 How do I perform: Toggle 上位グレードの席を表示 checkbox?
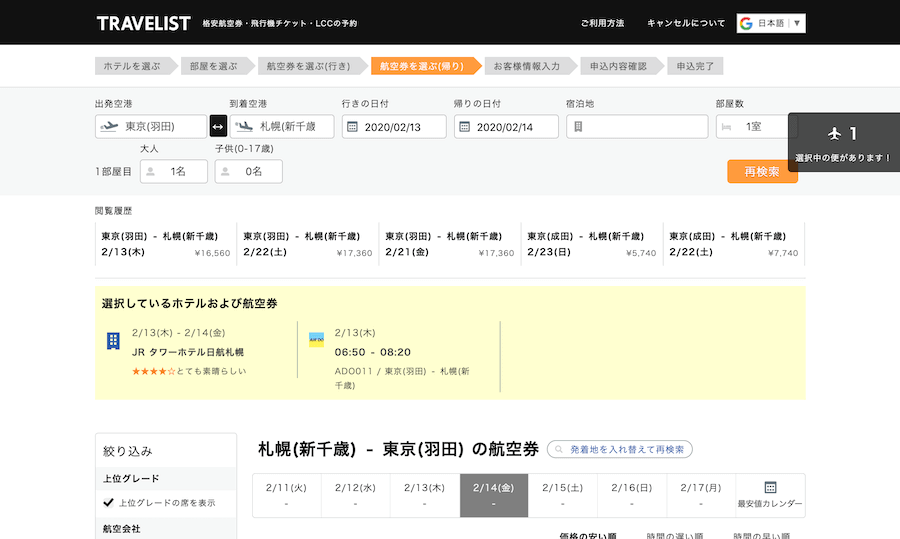[108, 503]
